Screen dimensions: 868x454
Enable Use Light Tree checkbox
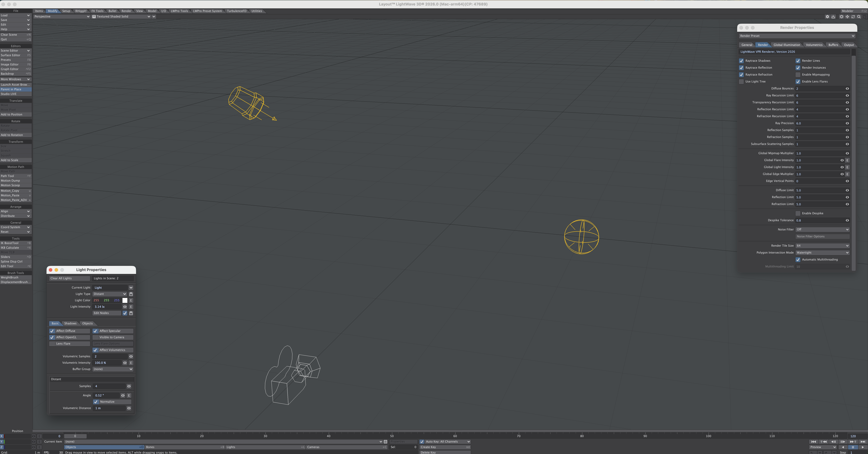coord(741,81)
